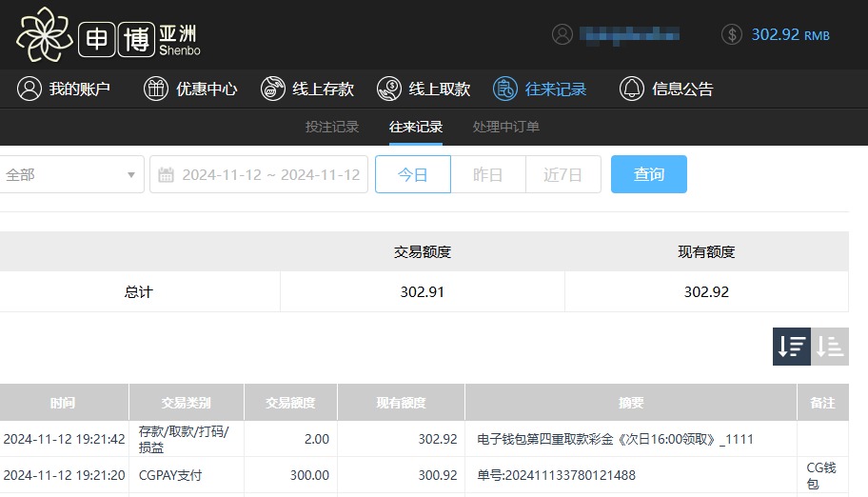
Task: Click the 摘要 column header
Action: pos(631,403)
